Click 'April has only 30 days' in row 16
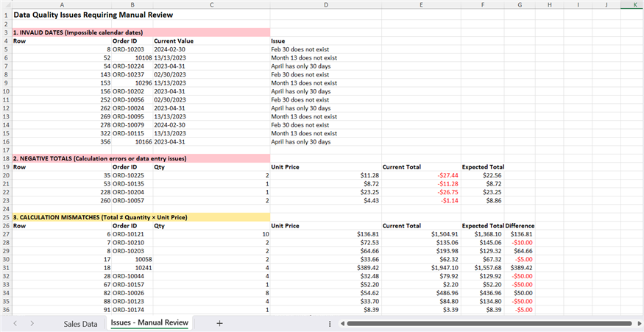The height and width of the screenshot is (332, 644). pyautogui.click(x=300, y=142)
